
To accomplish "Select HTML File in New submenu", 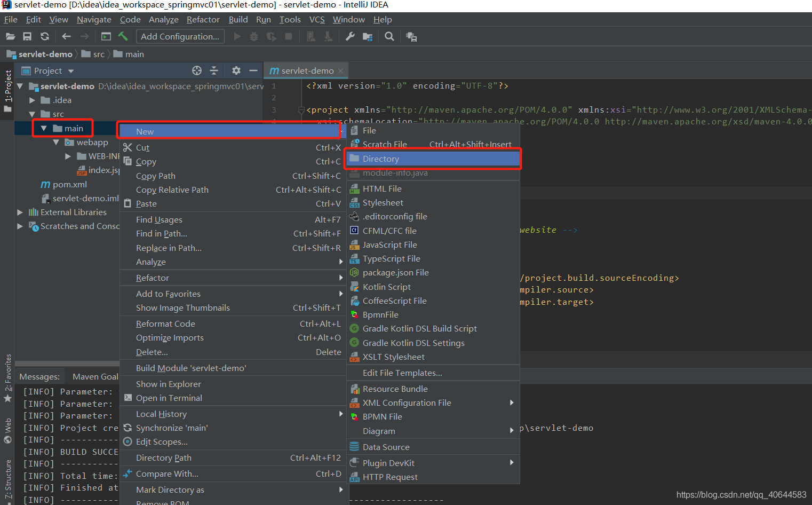I will click(433, 188).
